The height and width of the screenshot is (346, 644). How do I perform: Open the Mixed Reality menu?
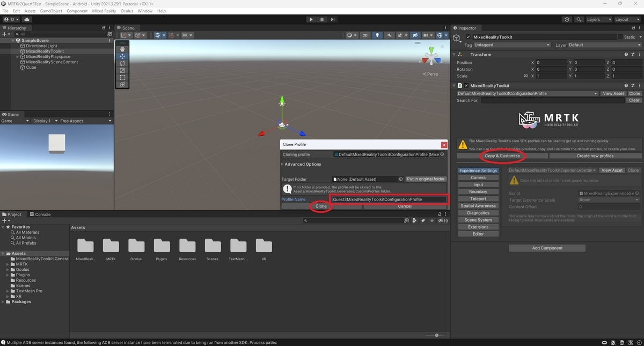point(104,11)
